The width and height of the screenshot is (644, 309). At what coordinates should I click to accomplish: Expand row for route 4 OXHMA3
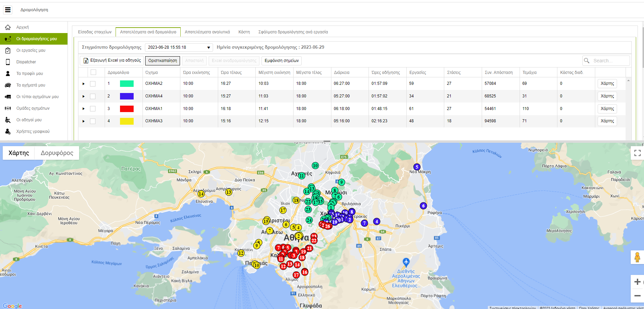(x=84, y=121)
